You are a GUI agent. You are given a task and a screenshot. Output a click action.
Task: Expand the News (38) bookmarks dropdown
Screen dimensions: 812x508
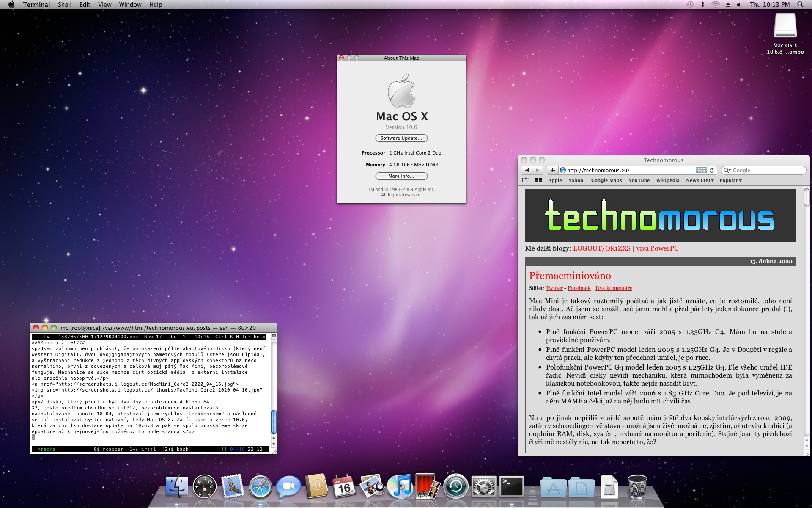click(700, 180)
